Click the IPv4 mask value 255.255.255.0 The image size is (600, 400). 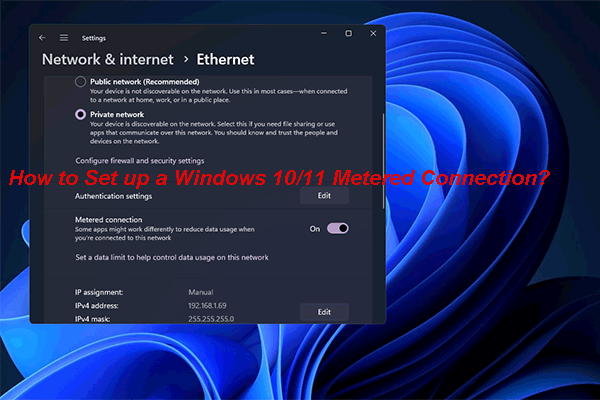click(211, 319)
